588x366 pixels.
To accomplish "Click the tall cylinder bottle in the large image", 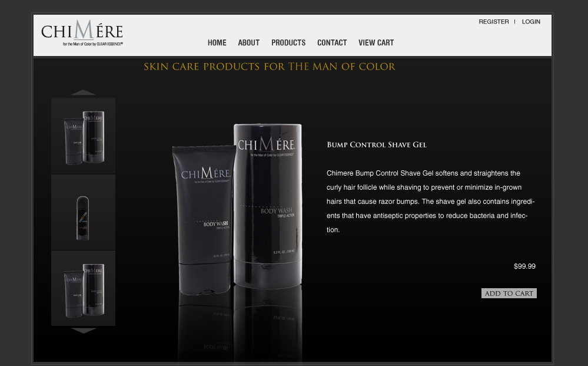I will click(268, 206).
